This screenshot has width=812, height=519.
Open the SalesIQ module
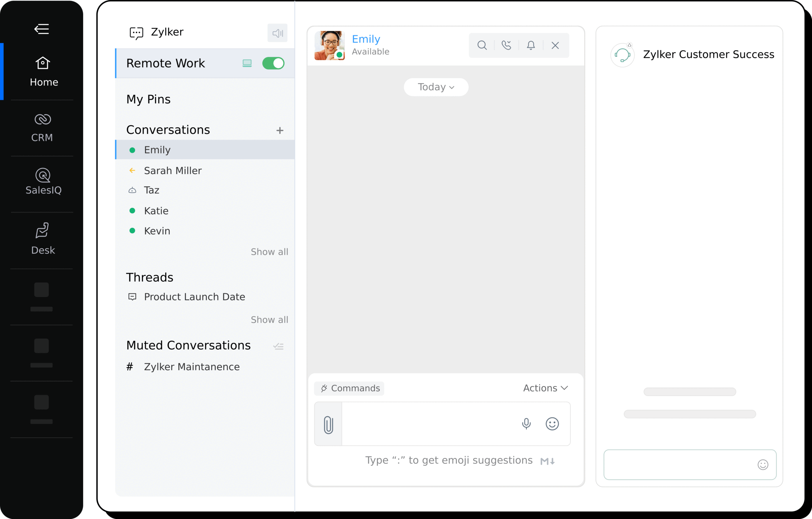point(43,182)
